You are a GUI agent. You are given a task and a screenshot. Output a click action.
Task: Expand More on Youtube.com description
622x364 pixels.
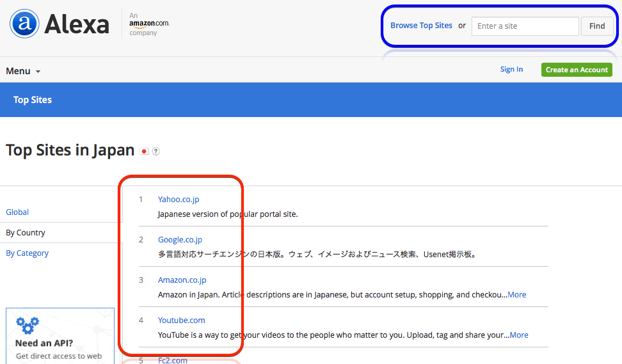click(519, 335)
